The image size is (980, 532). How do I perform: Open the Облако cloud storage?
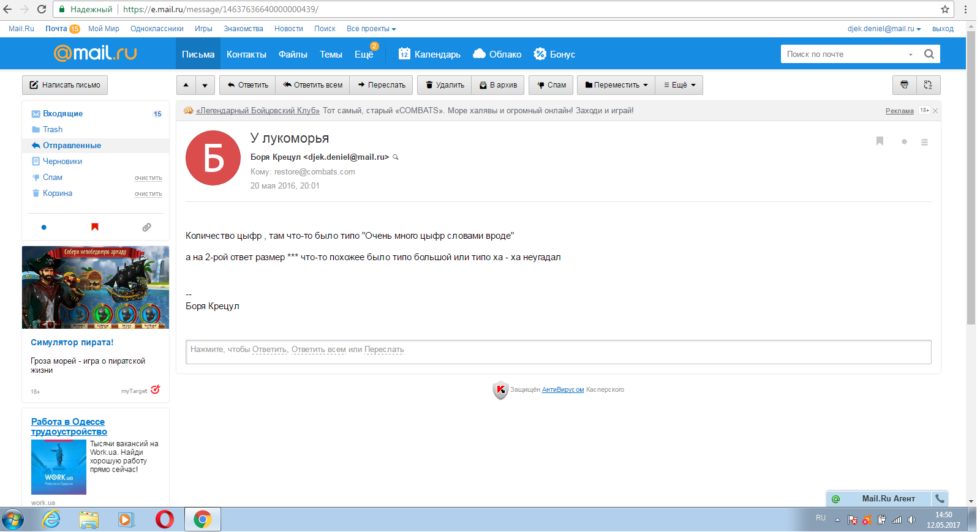tap(497, 54)
